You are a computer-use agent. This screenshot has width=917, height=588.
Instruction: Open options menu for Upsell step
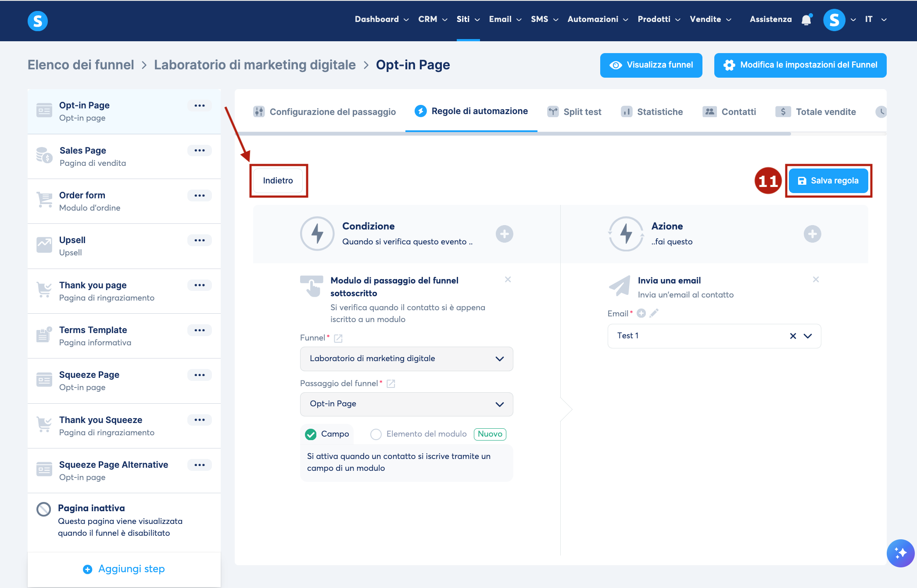(x=200, y=240)
